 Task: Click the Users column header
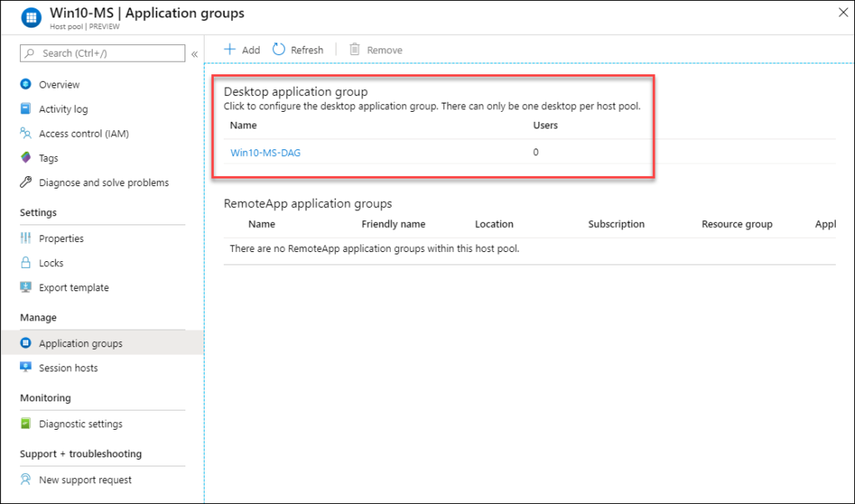545,125
